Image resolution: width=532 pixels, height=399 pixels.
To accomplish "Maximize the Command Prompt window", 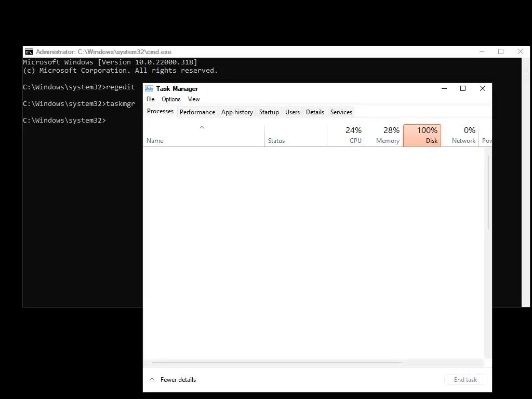I will click(501, 51).
